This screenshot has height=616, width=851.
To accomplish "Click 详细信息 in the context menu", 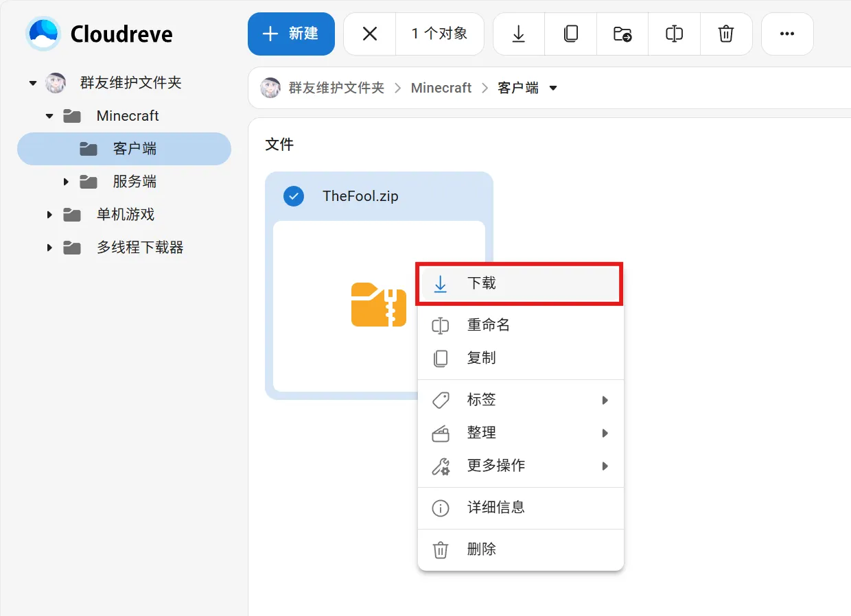I will [496, 508].
